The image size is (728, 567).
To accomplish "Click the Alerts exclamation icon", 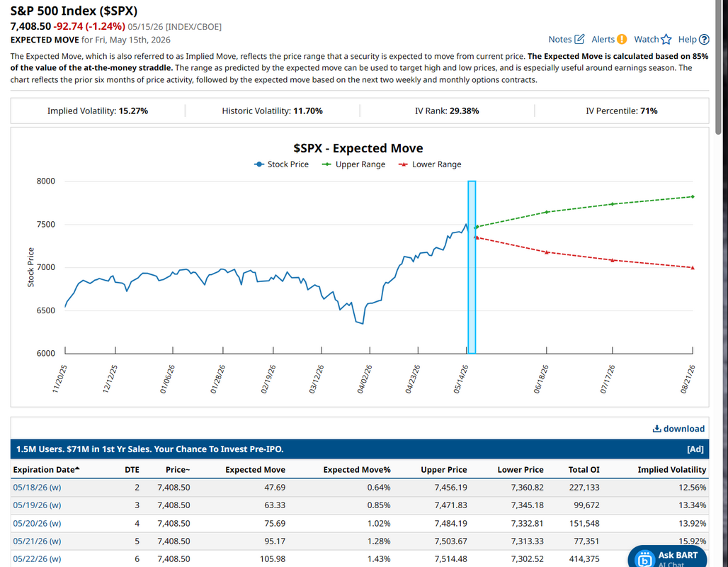I will click(x=622, y=40).
